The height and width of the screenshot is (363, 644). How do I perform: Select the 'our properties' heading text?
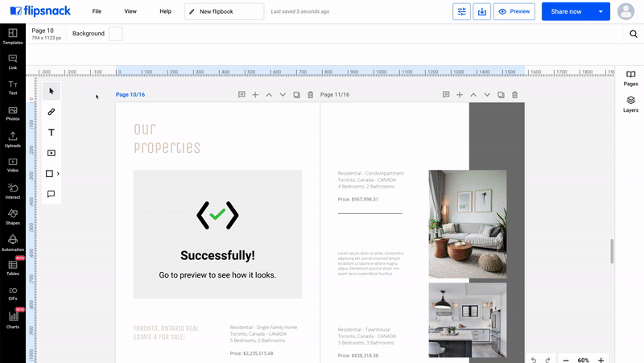(x=167, y=138)
